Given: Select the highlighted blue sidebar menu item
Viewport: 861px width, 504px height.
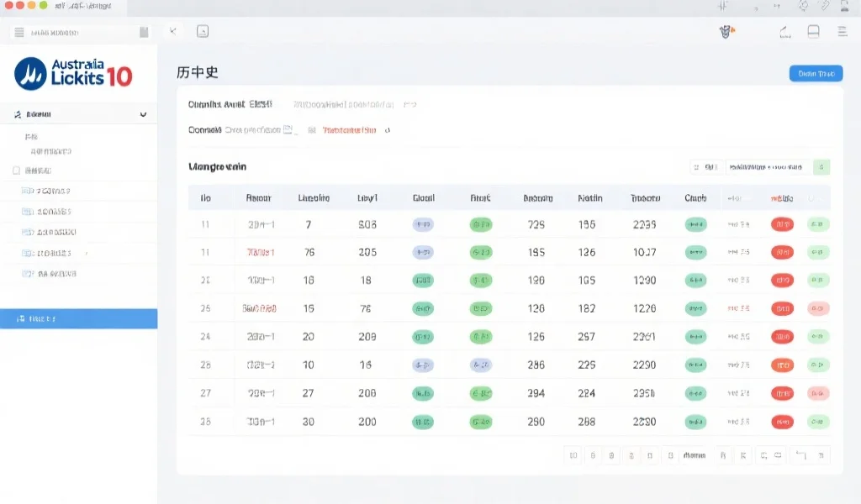Looking at the screenshot, I should 78,318.
